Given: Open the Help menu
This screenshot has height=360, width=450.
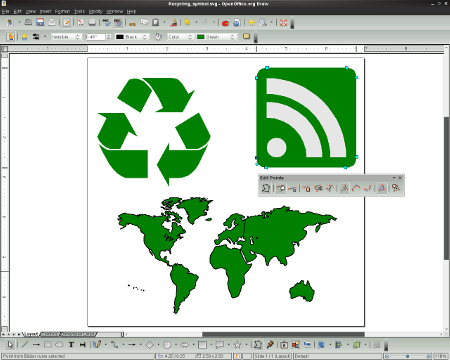Looking at the screenshot, I should pyautogui.click(x=131, y=11).
